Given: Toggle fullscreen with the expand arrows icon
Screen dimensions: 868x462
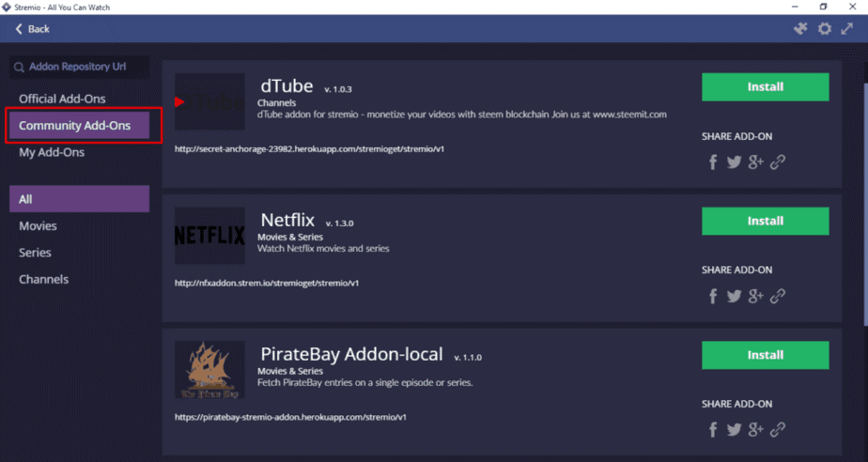Looking at the screenshot, I should [847, 29].
